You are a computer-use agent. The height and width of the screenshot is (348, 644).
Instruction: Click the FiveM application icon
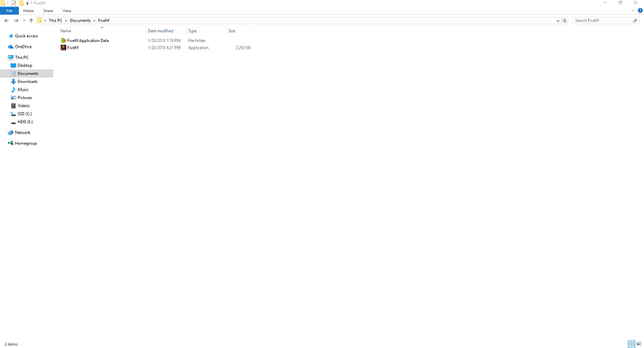pyautogui.click(x=63, y=48)
